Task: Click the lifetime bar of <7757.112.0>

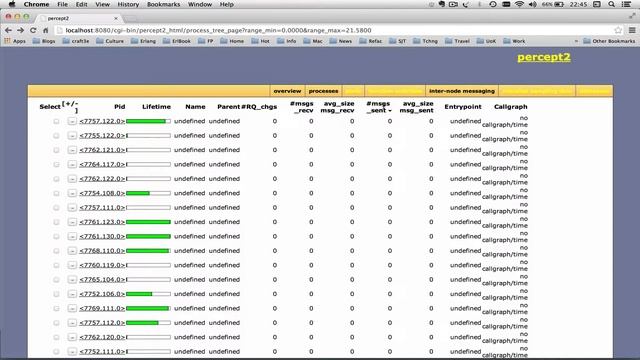Action: [149, 323]
